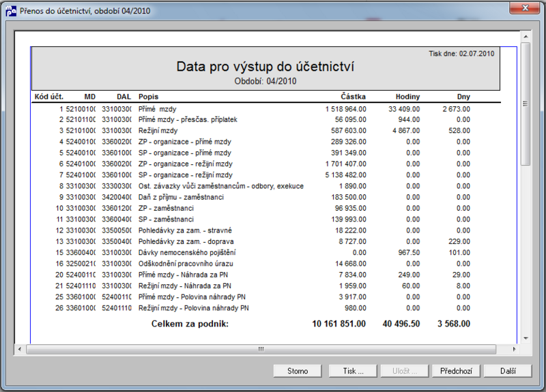Click the 'Tisk dne: 02.07.2010' date text
Image resolution: width=546 pixels, height=392 pixels.
[x=461, y=54]
